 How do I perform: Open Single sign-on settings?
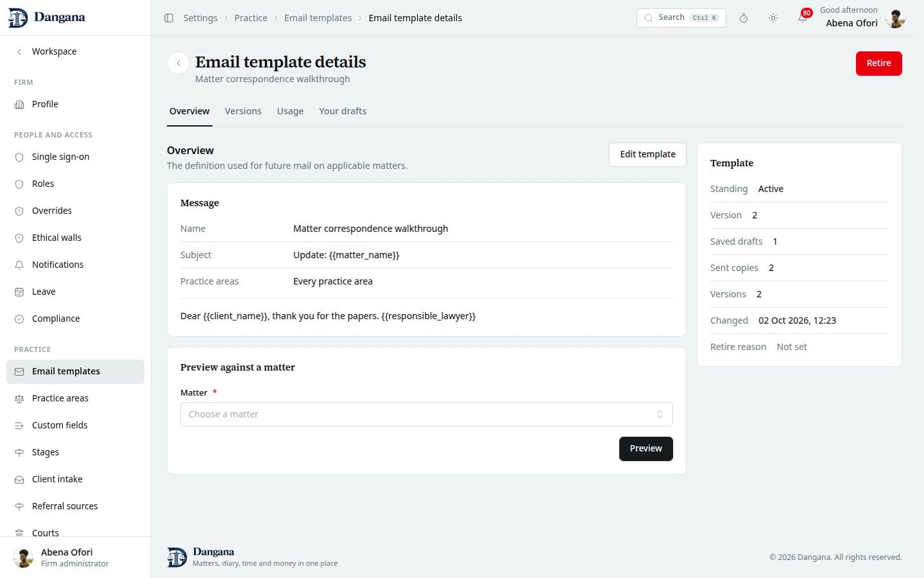click(x=75, y=157)
